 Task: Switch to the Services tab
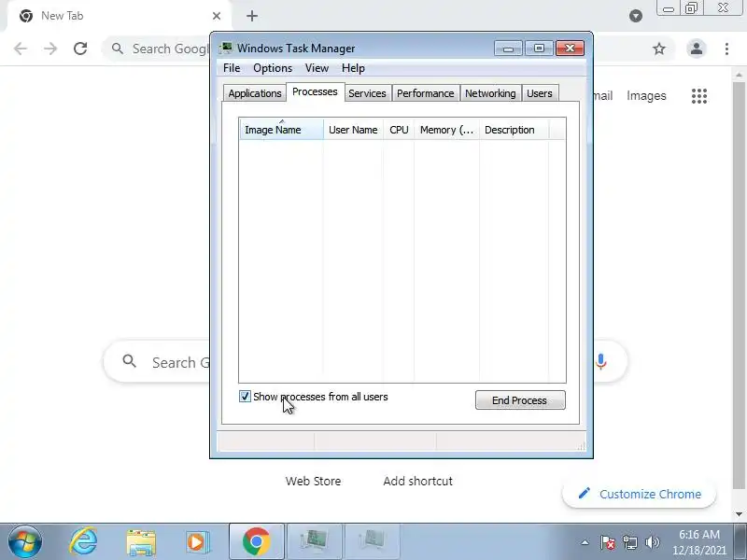(367, 93)
